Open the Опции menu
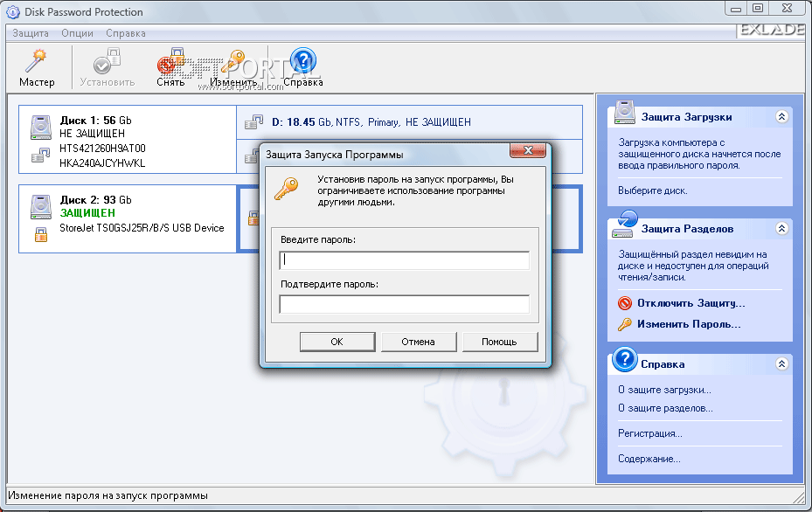 (77, 33)
